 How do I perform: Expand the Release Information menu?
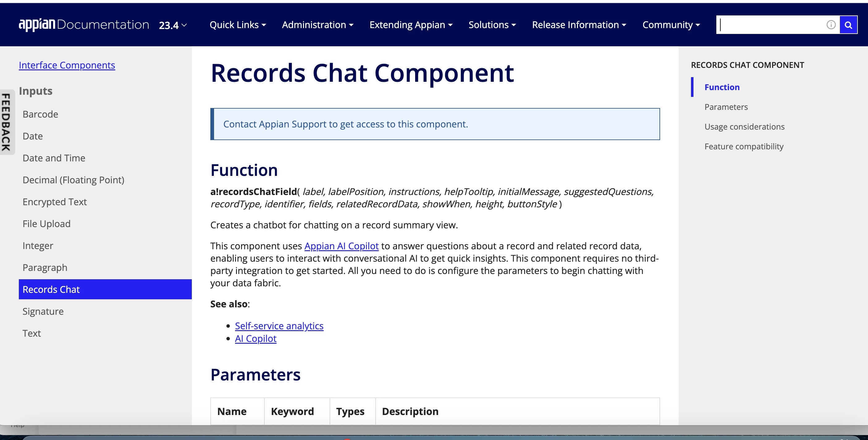tap(579, 25)
